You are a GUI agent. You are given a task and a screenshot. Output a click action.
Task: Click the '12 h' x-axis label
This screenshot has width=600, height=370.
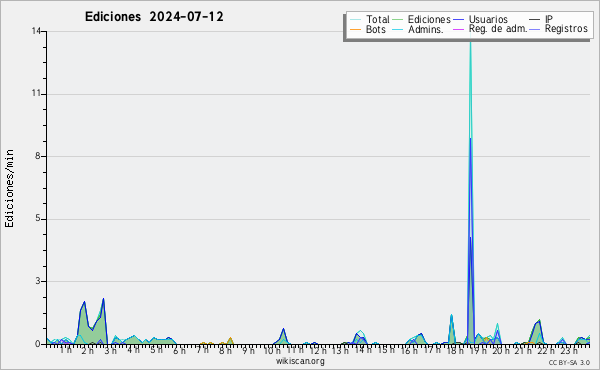(317, 350)
